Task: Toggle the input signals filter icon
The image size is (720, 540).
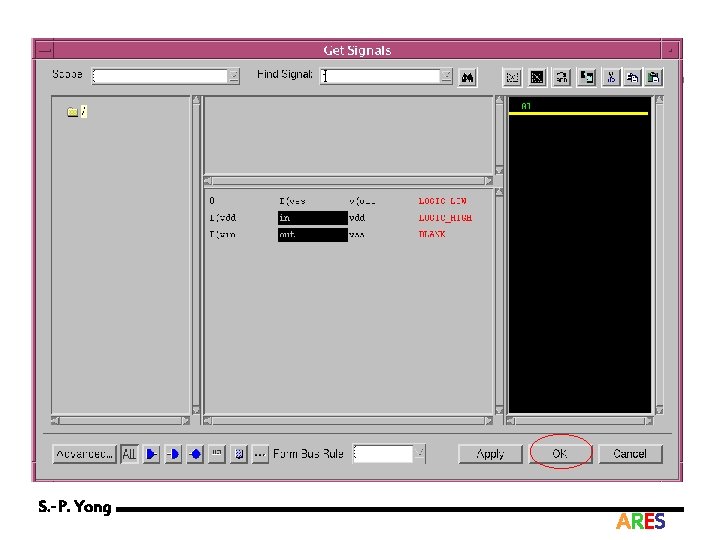Action: click(x=151, y=454)
